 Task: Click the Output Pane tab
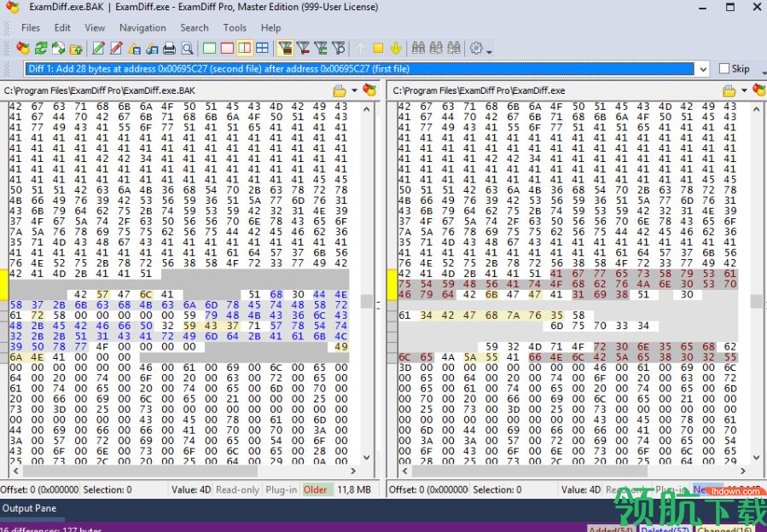pyautogui.click(x=29, y=508)
